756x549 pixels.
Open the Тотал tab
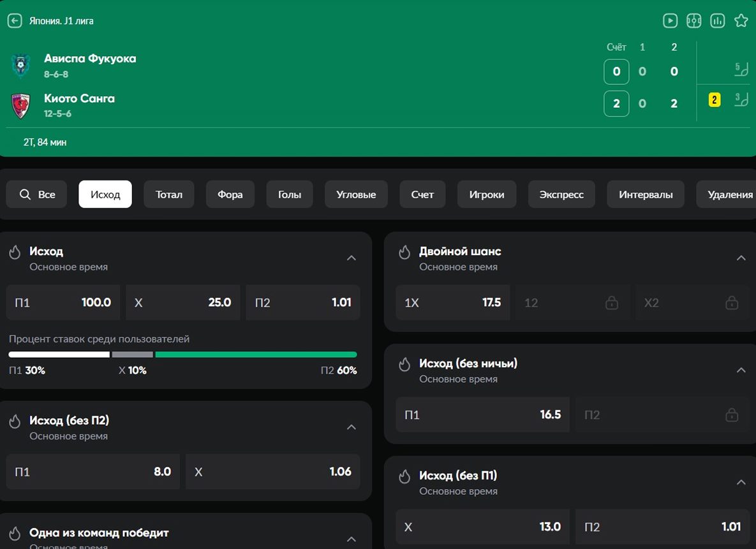click(168, 194)
